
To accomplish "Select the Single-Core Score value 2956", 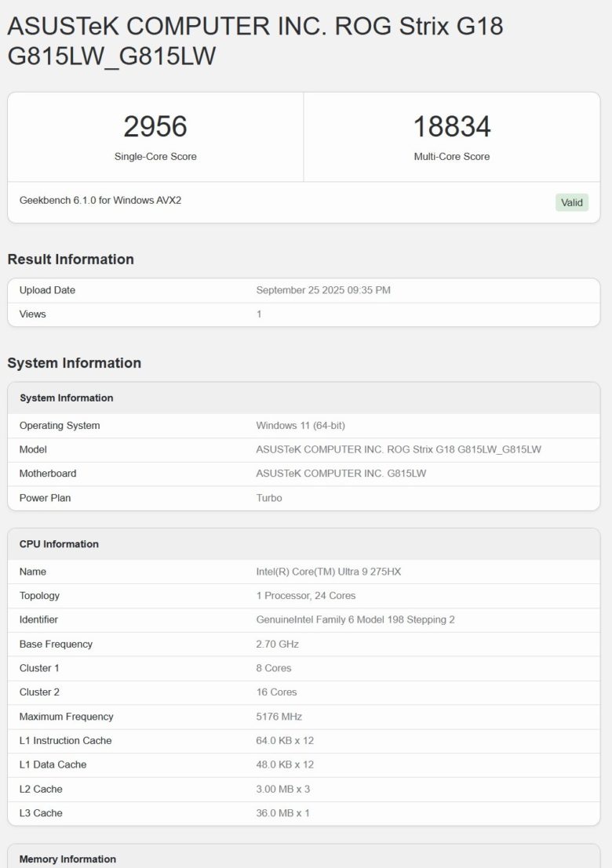I will tap(155, 127).
